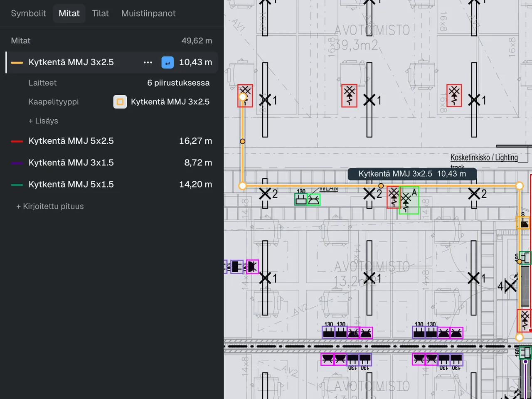The image size is (532, 399).
Task: Open the Kaapelityyppi dropdown value Kytkentä MMJ 3x2.5
Action: [x=162, y=102]
